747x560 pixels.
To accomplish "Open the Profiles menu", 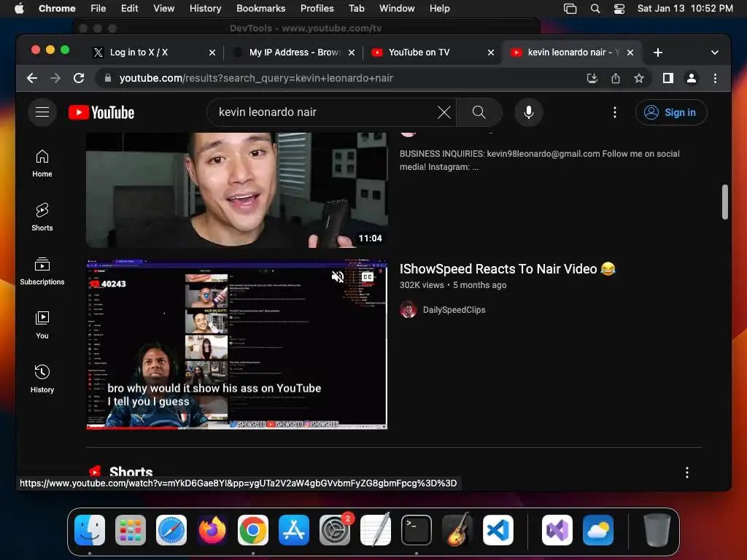I will [317, 8].
